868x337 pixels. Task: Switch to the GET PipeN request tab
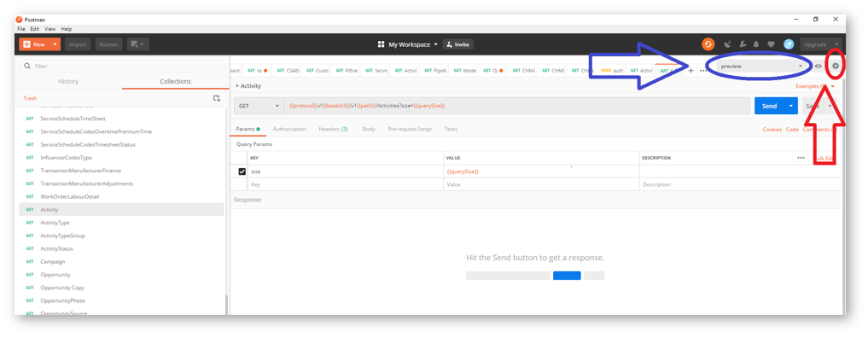pos(434,70)
